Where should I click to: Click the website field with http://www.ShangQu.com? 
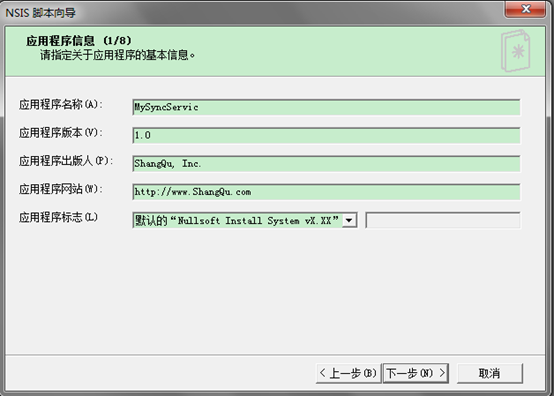[x=326, y=192]
